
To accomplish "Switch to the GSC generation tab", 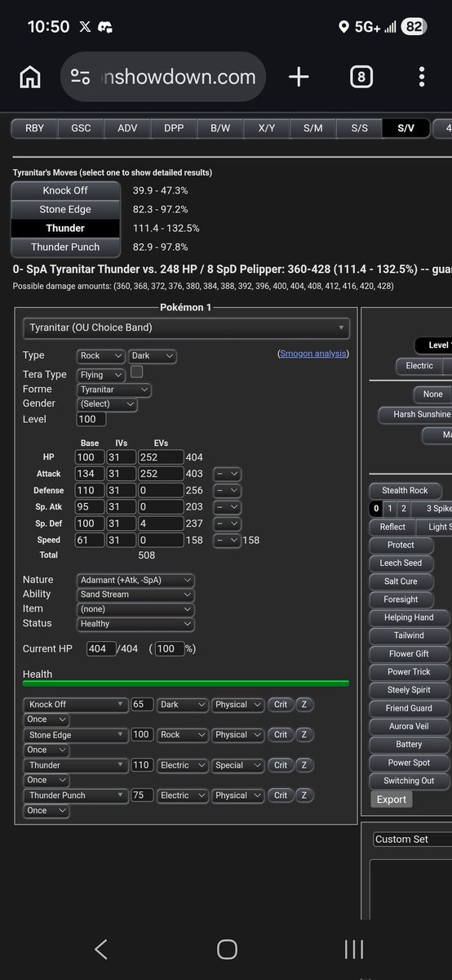I will (81, 128).
